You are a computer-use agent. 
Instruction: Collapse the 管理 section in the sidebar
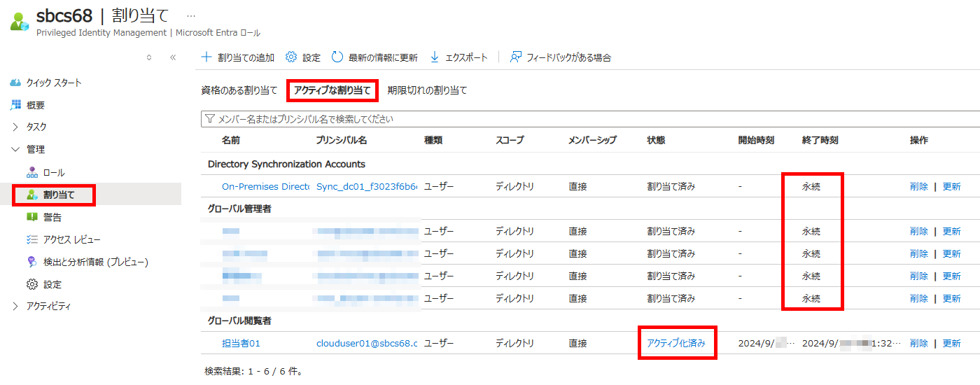(16, 149)
